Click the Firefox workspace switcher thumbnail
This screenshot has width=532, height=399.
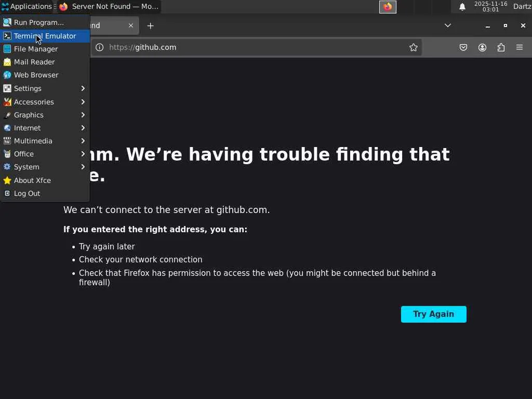coord(388,7)
